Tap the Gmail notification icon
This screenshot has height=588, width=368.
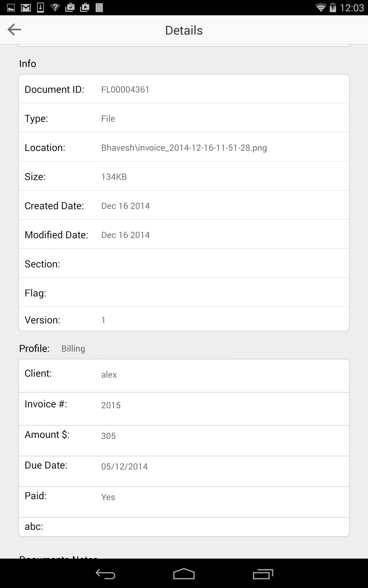[x=26, y=8]
